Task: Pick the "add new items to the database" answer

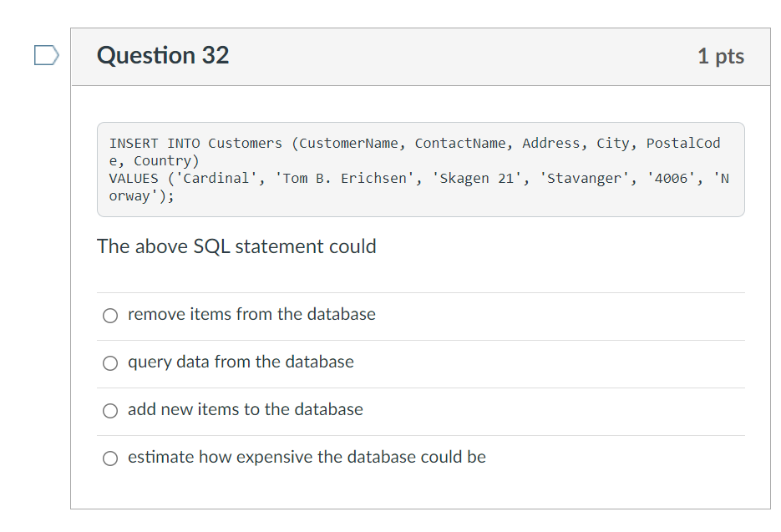Action: [110, 410]
